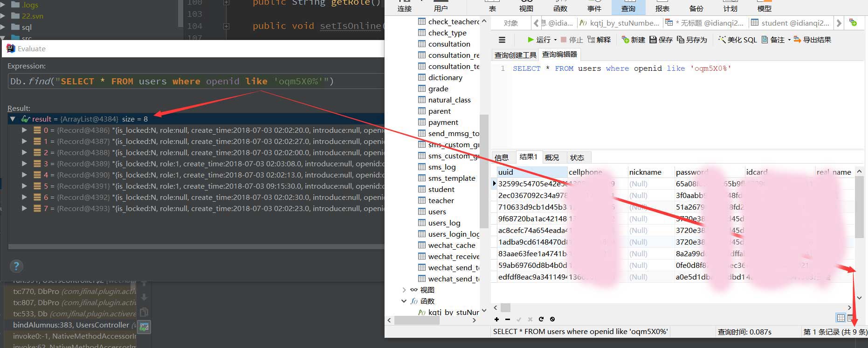Click the 解释 explain query icon
The width and height of the screenshot is (868, 348).
coord(591,40)
